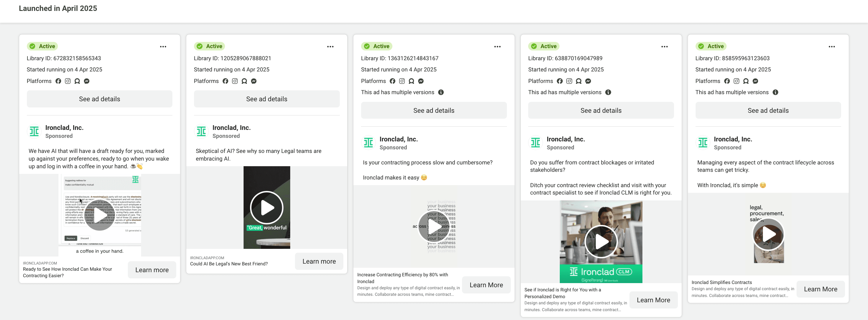Image resolution: width=868 pixels, height=320 pixels.
Task: Click Learn more on coffee-in-hand ad
Action: 152,270
